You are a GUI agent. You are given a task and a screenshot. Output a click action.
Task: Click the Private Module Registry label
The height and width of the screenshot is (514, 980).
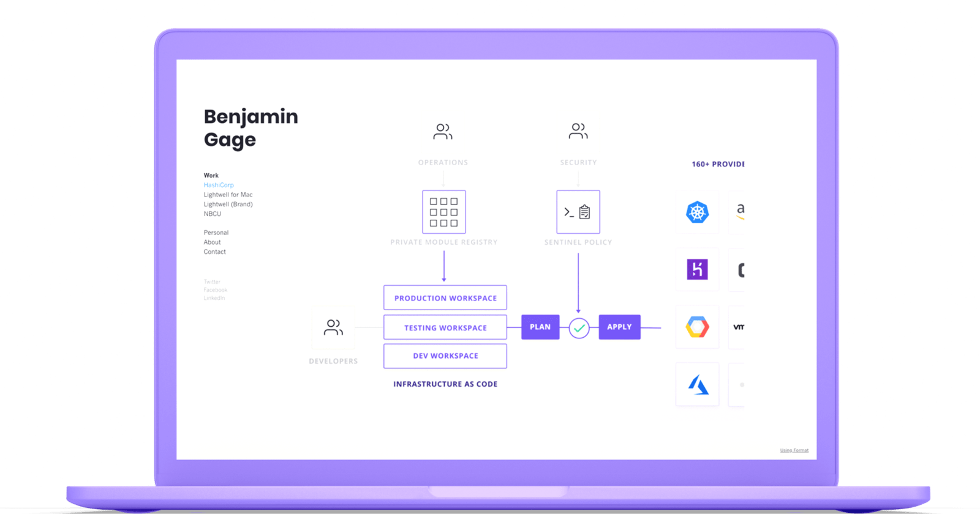click(x=444, y=242)
